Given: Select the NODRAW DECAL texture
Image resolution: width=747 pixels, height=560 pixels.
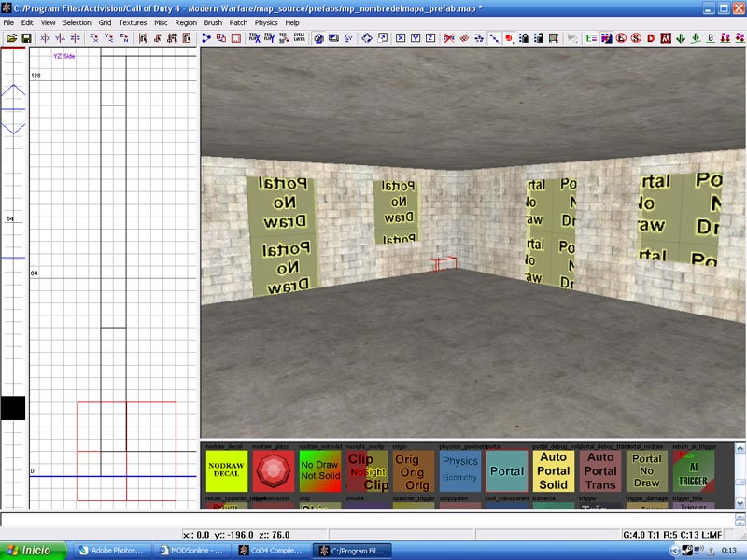Looking at the screenshot, I should 227,471.
